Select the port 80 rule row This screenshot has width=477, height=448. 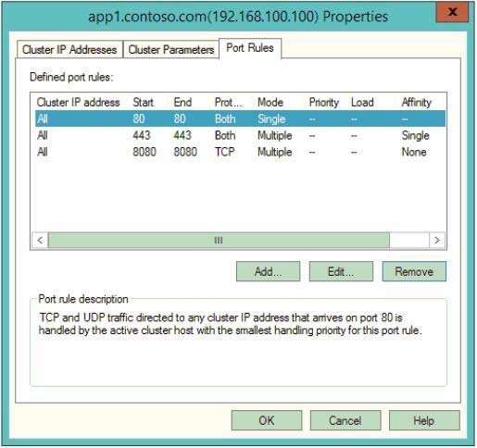pos(240,118)
